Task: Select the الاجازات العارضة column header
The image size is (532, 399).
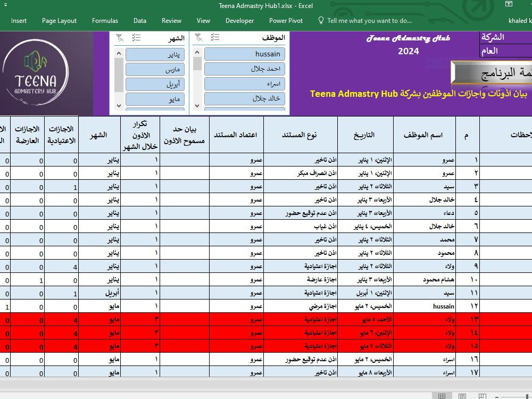Action: 28,135
